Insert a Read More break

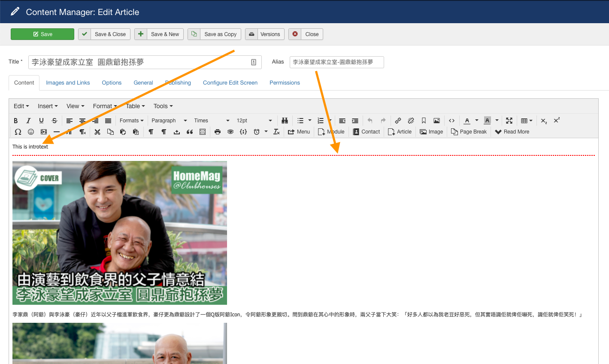click(x=512, y=132)
